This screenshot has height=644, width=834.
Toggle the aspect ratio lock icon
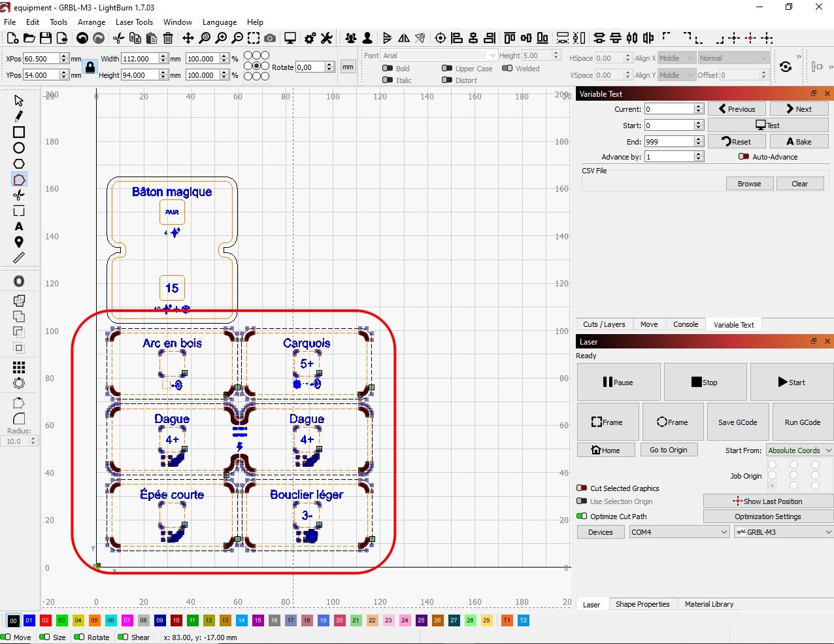pyautogui.click(x=90, y=67)
